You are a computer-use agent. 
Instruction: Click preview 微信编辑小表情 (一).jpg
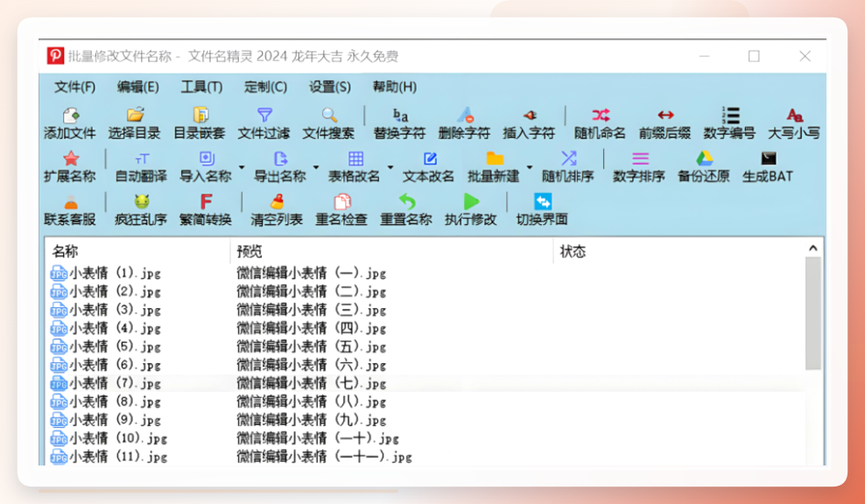coord(312,273)
